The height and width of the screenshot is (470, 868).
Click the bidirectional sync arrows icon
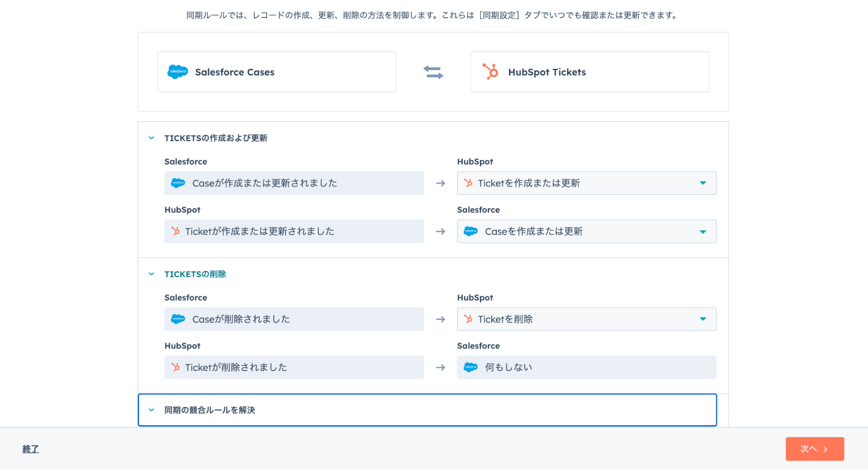pos(433,72)
